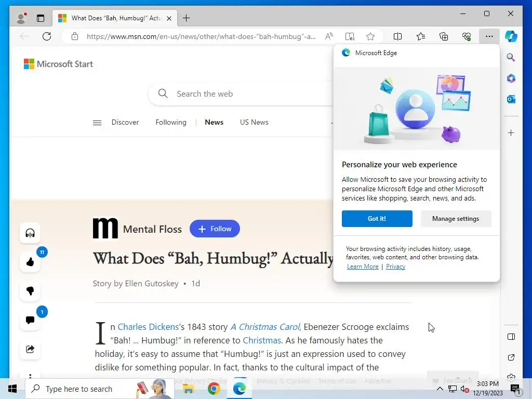Open A Christmas Carol link

(x=265, y=327)
